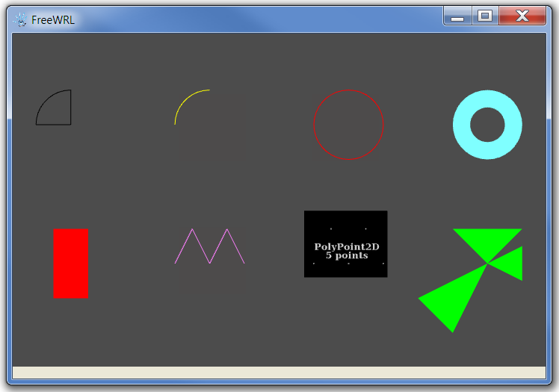Screen dimensions: 559x392
Task: Click inside the red circle's center
Action: coord(348,125)
